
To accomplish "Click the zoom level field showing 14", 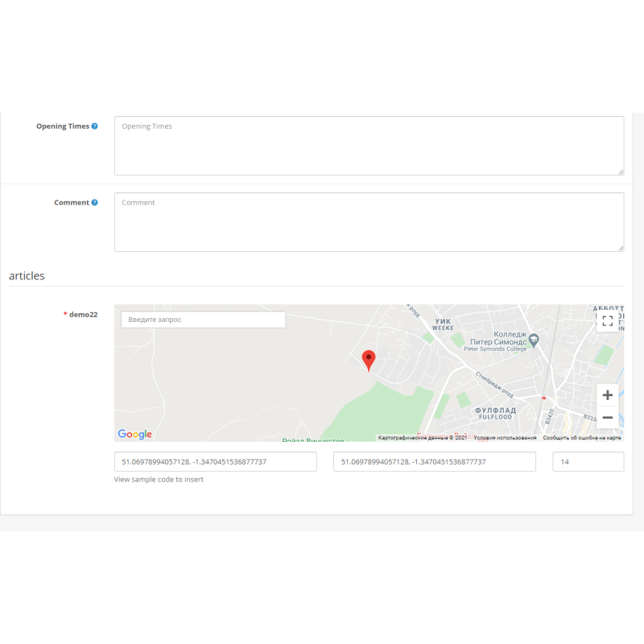I will pyautogui.click(x=588, y=462).
